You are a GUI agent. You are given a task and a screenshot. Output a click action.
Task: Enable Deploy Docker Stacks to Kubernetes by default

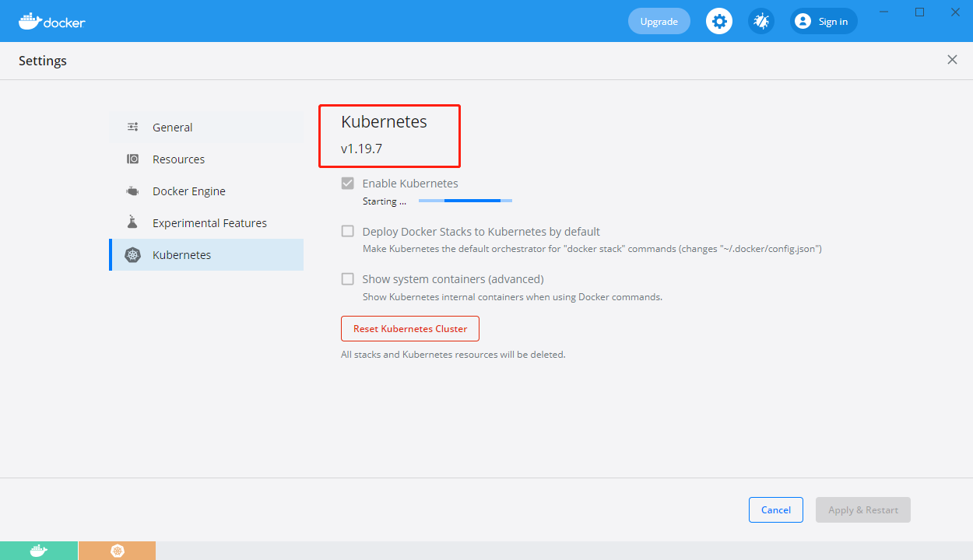coord(347,231)
